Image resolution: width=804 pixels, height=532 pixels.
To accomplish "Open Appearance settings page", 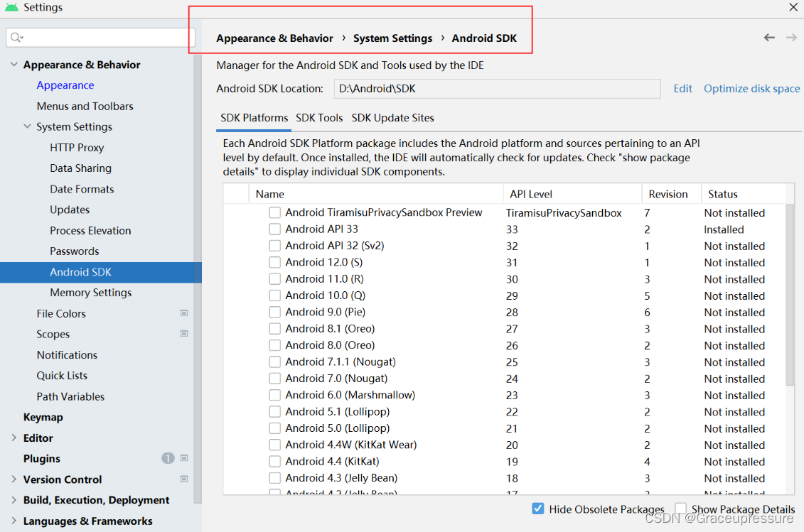I will point(65,85).
